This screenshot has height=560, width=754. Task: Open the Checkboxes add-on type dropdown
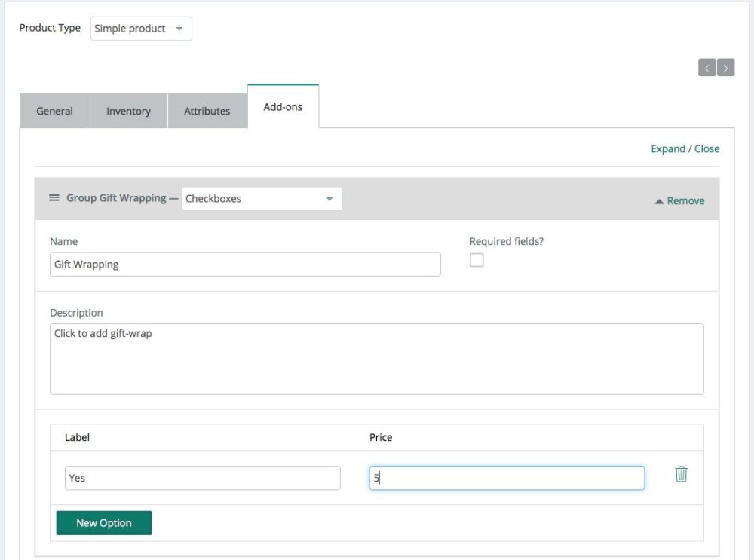point(261,199)
